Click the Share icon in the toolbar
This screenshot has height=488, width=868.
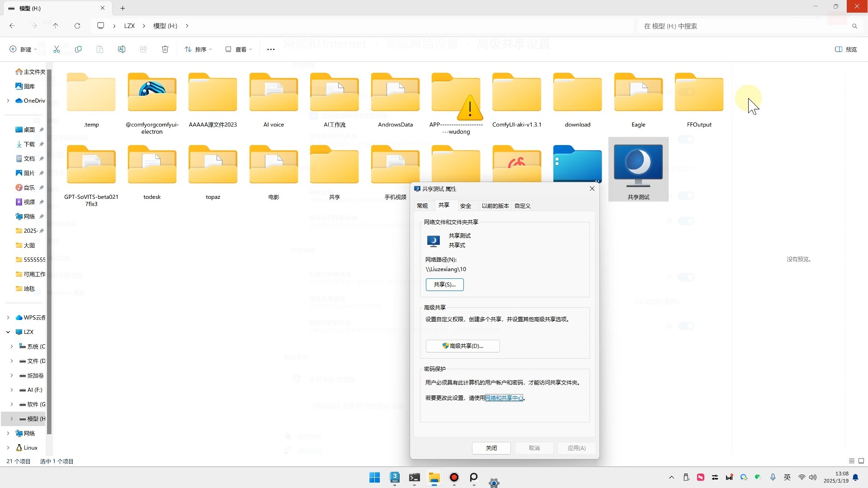click(x=143, y=49)
